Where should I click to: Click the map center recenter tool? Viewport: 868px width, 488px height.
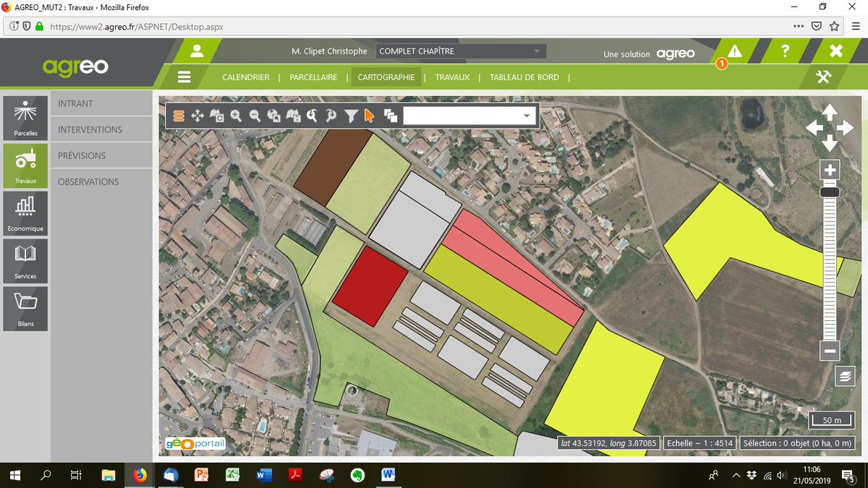click(x=217, y=116)
